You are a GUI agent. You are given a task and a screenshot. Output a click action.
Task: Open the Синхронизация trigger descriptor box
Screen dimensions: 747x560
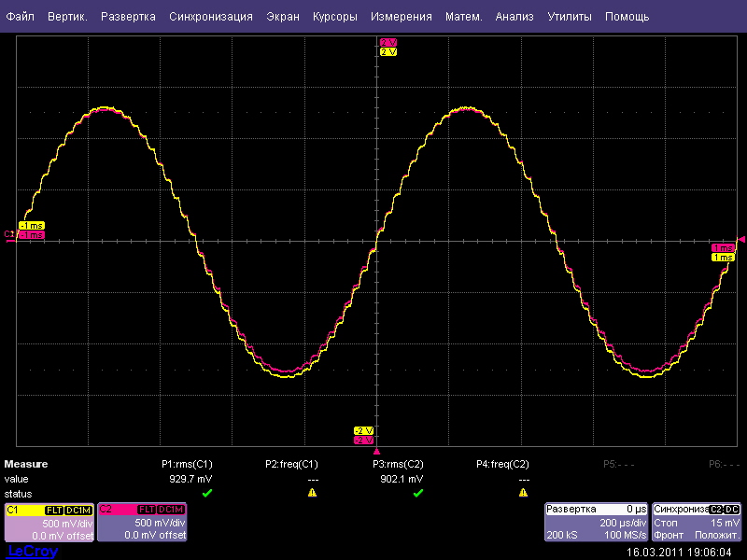[x=697, y=523]
